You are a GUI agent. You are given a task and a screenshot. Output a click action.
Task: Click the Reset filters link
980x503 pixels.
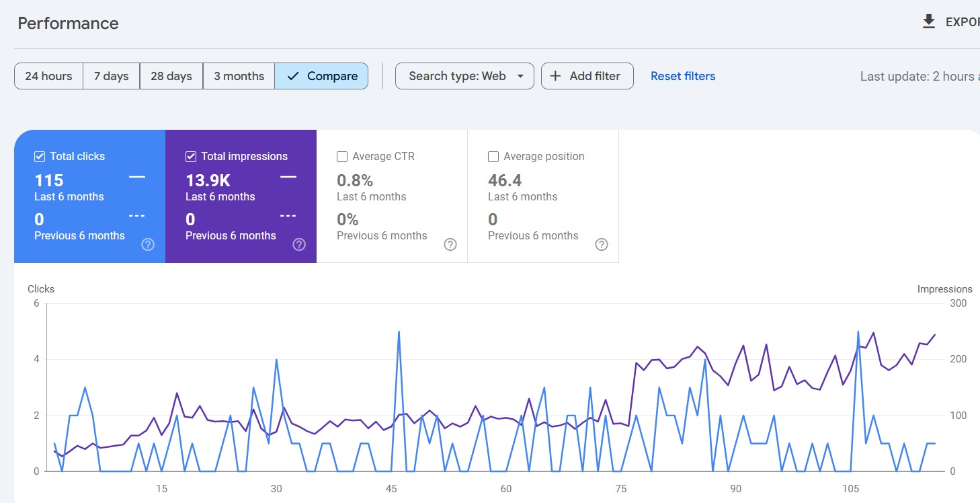pos(683,76)
